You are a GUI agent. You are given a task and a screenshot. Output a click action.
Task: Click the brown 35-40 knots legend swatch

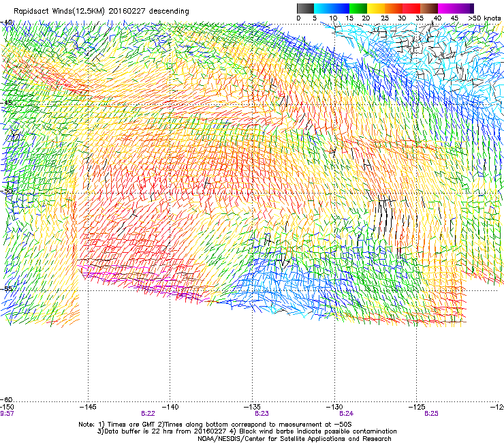(x=429, y=8)
